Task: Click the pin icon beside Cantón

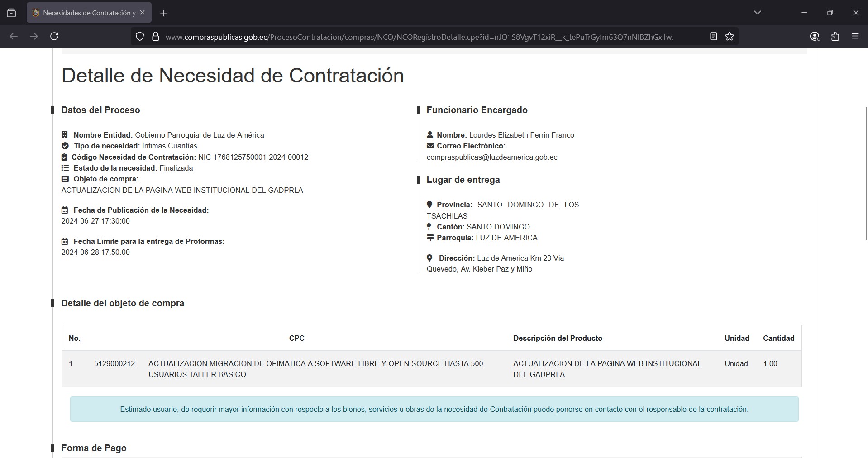Action: 429,227
